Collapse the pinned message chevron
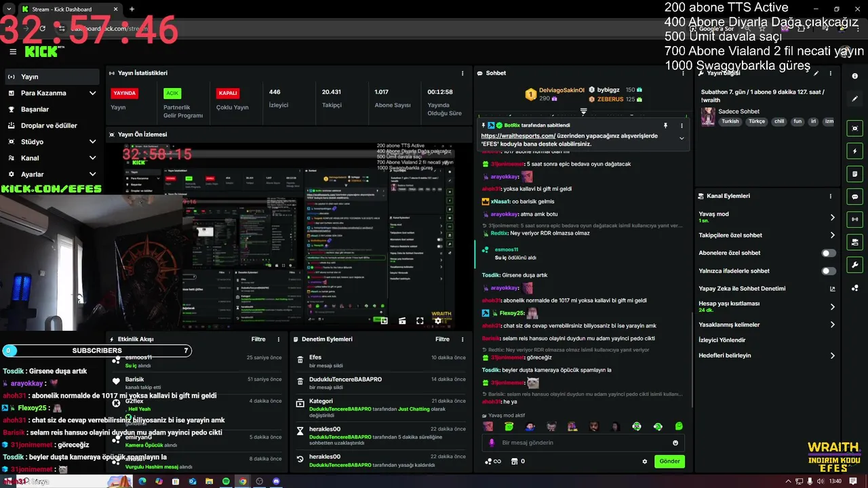The width and height of the screenshot is (868, 488). click(x=682, y=138)
